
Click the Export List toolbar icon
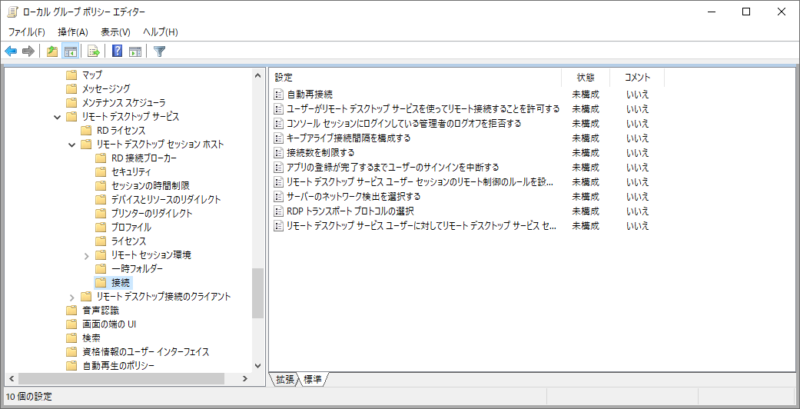pos(93,51)
